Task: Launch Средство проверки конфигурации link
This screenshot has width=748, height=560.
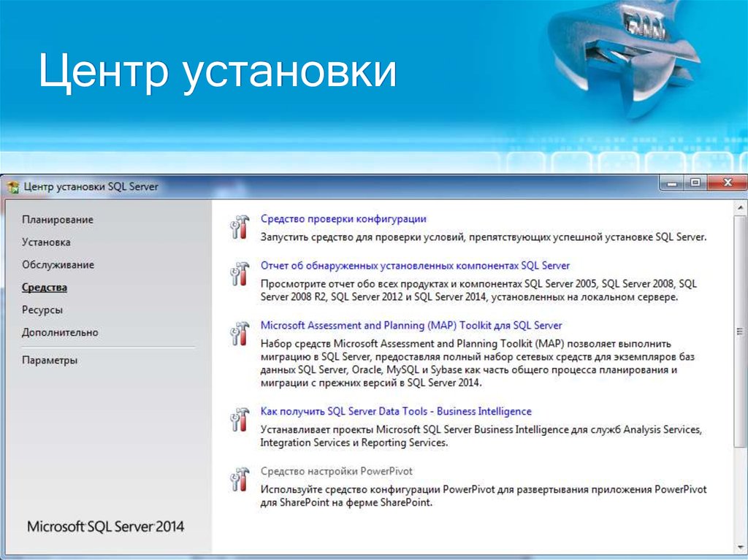Action: click(x=343, y=219)
